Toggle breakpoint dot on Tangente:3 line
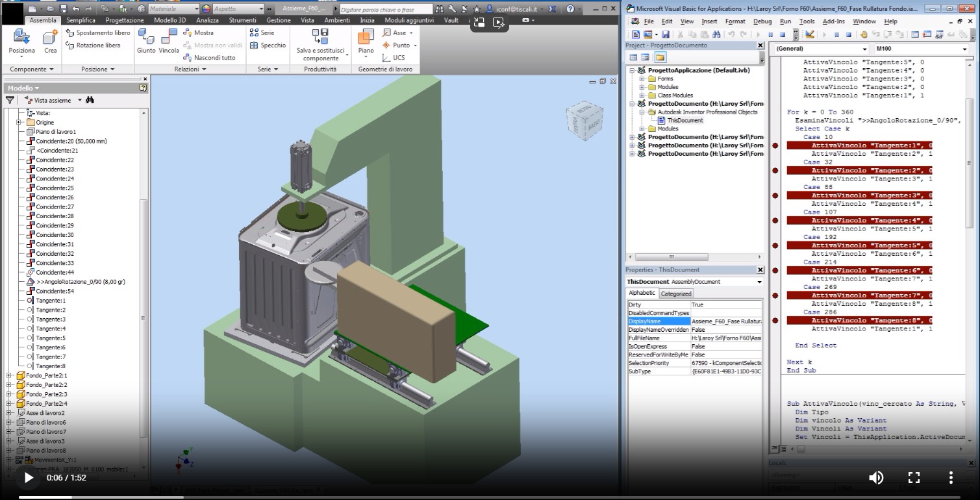980x500 pixels. [775, 195]
